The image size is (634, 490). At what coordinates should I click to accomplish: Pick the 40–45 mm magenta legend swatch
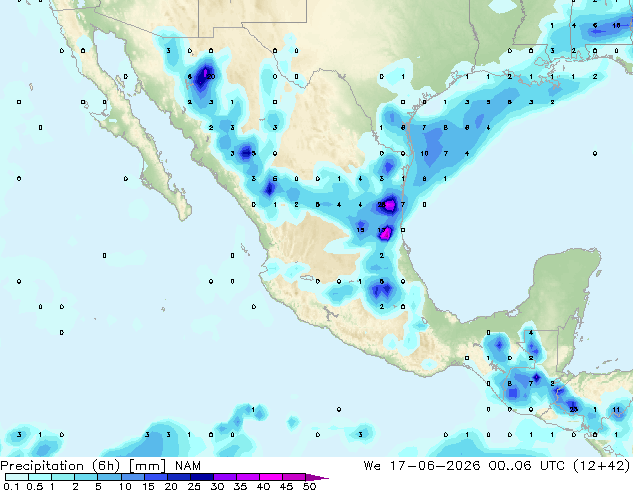[x=271, y=477]
